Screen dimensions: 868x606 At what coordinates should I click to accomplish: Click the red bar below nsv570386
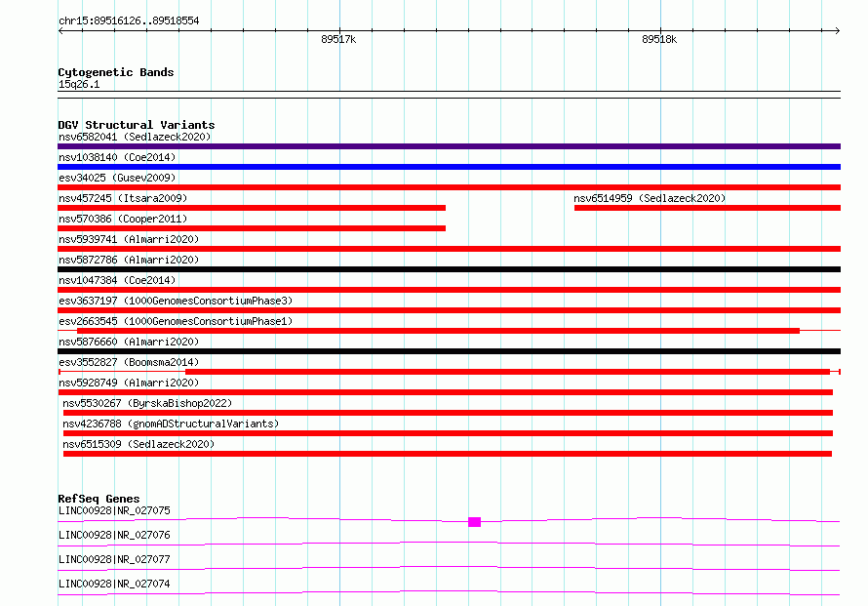point(252,228)
